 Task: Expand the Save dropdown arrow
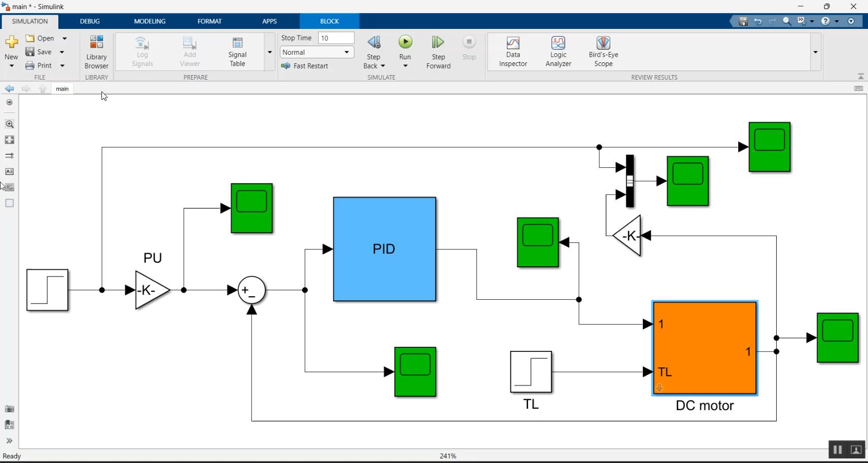(62, 52)
